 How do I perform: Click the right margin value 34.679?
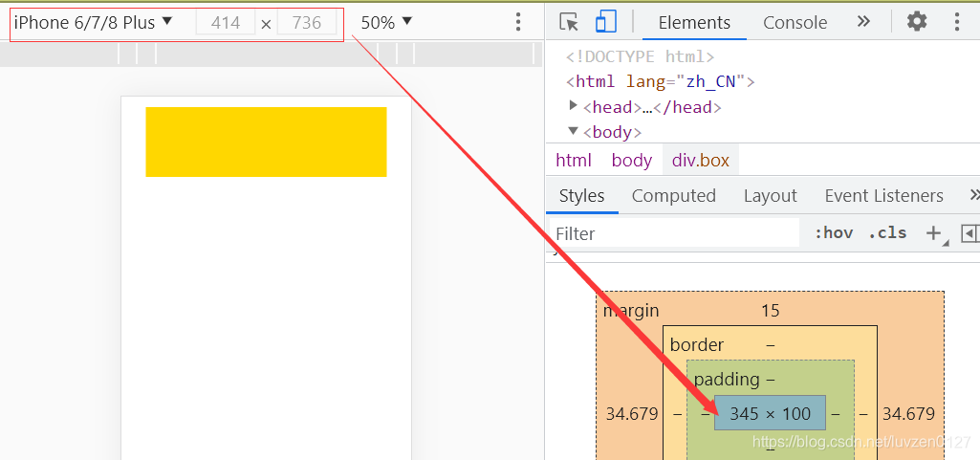(908, 413)
